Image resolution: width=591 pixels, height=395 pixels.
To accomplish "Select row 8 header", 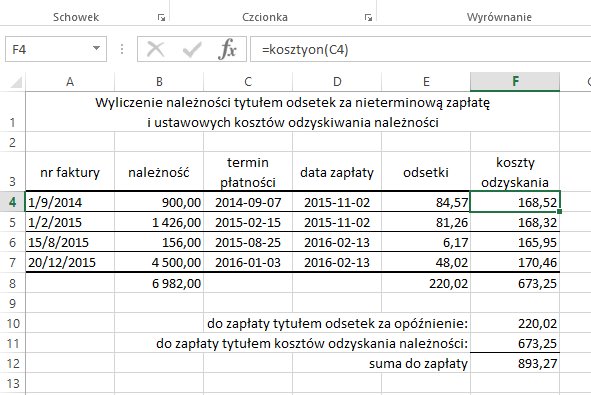I will (12, 283).
